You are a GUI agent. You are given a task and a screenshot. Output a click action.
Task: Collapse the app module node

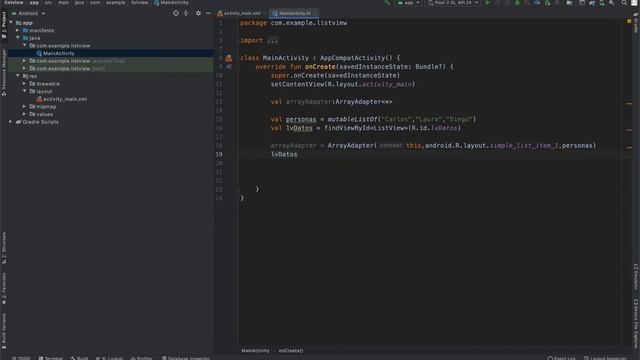[11, 22]
